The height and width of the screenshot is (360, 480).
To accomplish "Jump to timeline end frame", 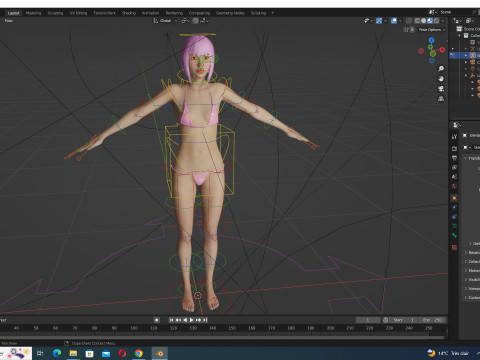I will [205, 320].
